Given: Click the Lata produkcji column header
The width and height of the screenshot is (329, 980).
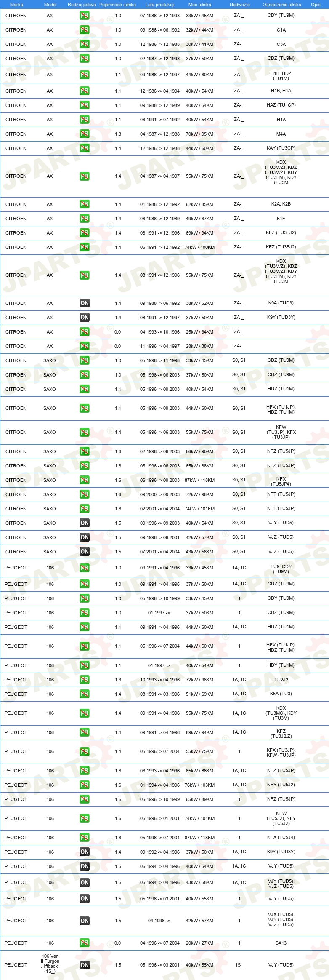Looking at the screenshot, I should click(160, 5).
